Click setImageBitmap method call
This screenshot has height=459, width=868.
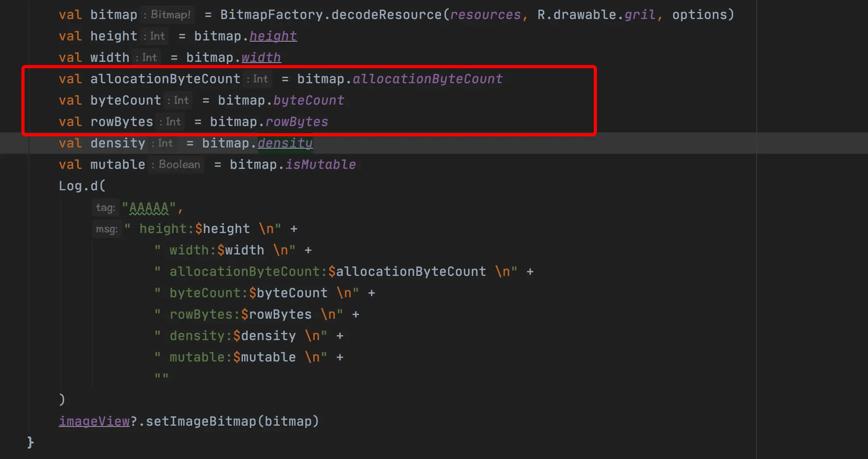point(201,421)
